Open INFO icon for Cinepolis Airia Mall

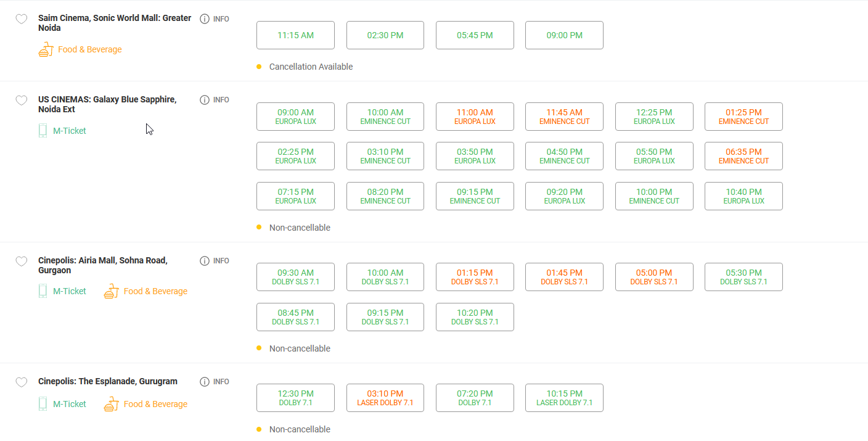(205, 261)
